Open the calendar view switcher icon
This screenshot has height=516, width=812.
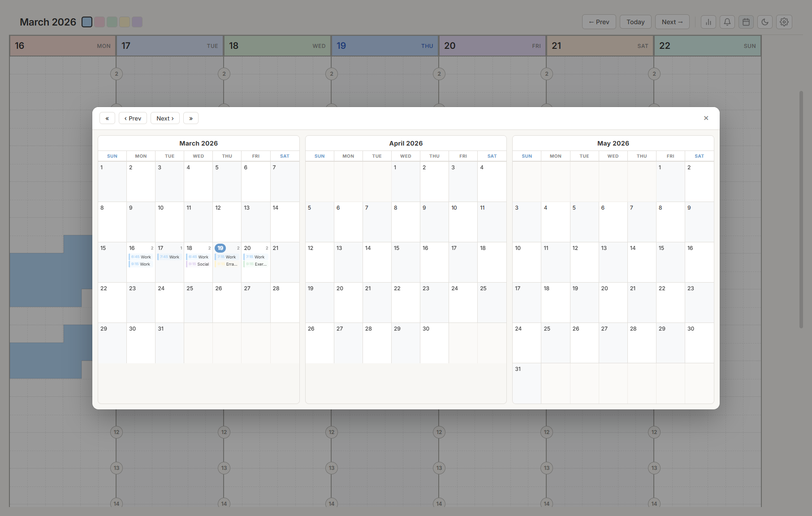746,21
